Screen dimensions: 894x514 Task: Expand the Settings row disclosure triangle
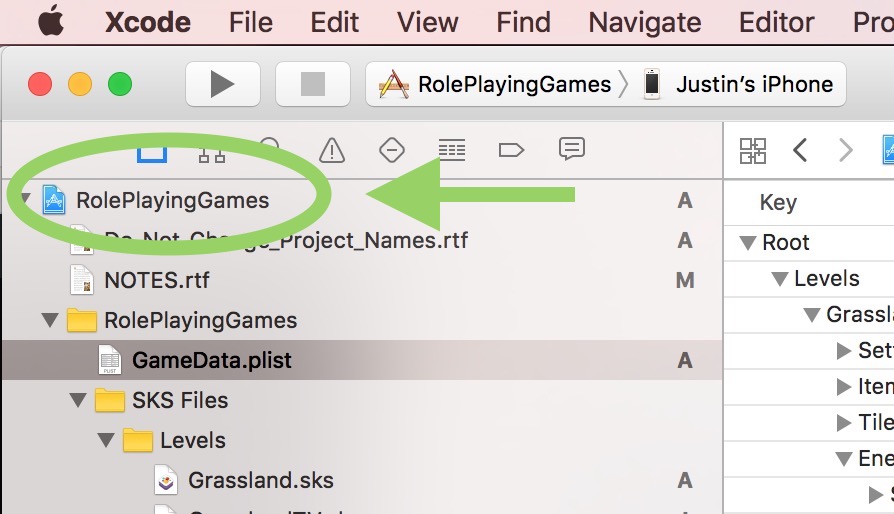[x=843, y=350]
